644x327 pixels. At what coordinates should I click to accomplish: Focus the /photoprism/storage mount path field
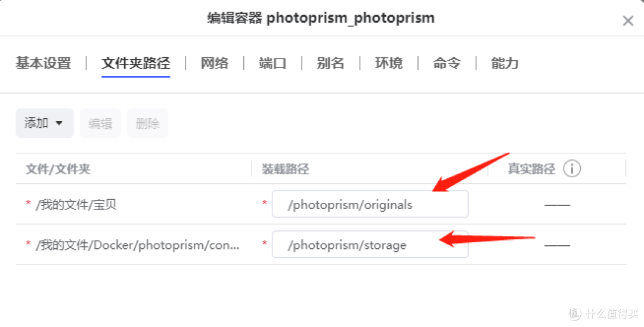370,245
